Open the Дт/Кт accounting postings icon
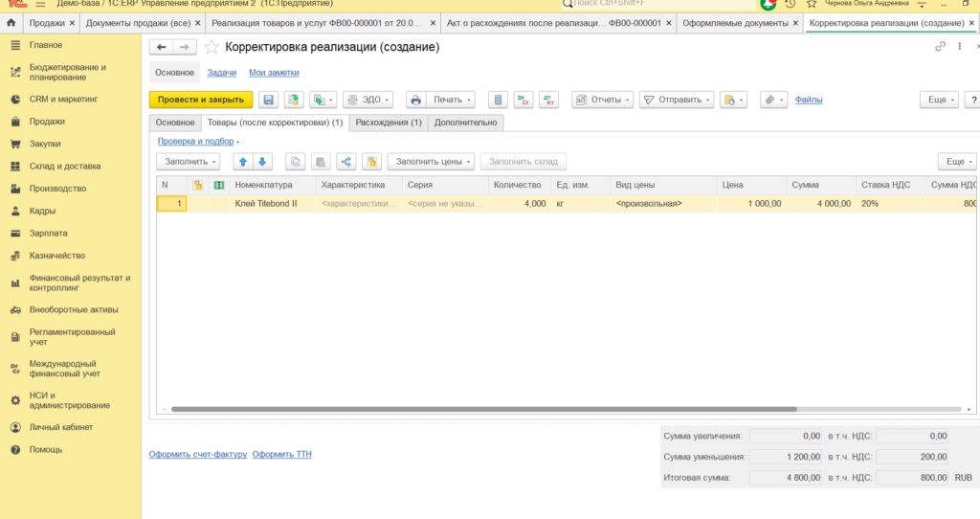980x519 pixels. 548,100
